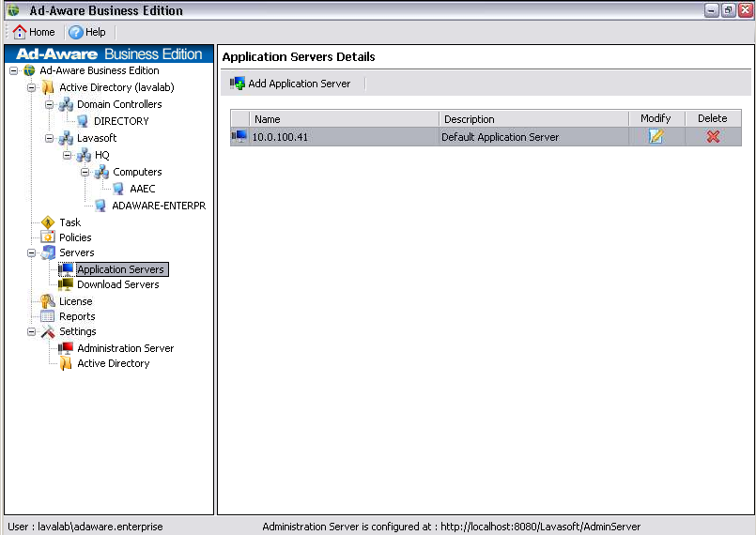Click the Modify column header
756x535 pixels.
(656, 118)
